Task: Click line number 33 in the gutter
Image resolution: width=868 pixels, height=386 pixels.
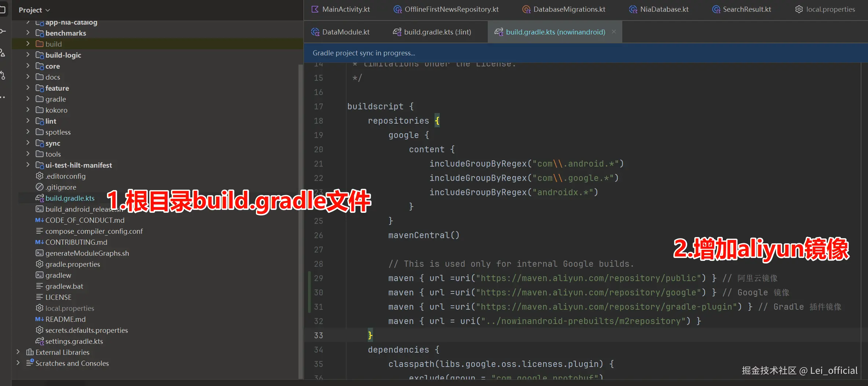Action: [x=318, y=335]
